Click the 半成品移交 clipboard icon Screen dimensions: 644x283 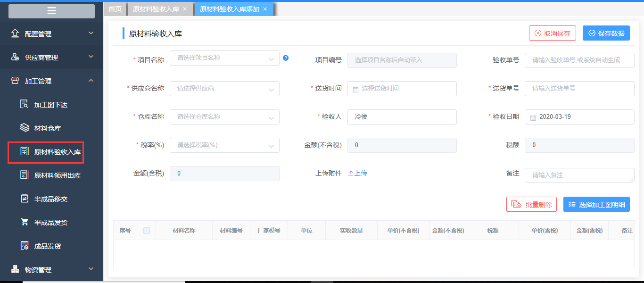pyautogui.click(x=25, y=199)
